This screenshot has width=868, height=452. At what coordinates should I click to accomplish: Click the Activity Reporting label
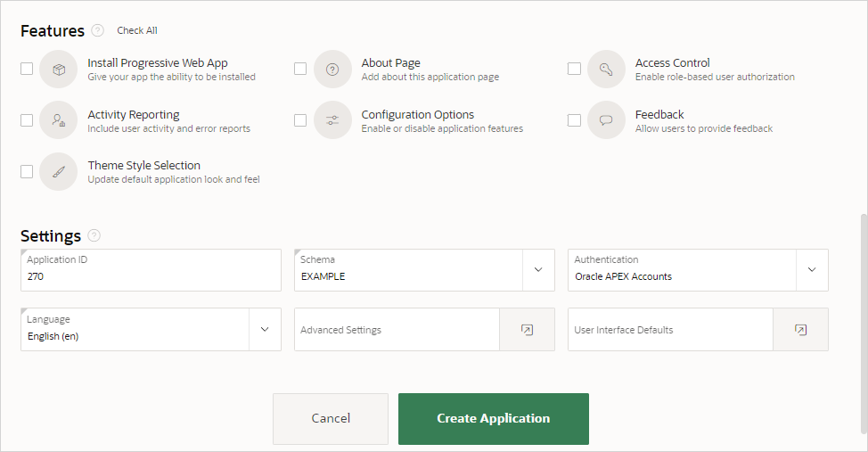[134, 115]
